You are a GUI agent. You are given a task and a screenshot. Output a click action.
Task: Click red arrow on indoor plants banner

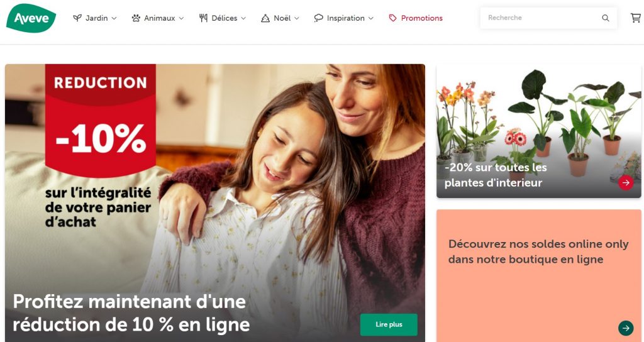626,183
